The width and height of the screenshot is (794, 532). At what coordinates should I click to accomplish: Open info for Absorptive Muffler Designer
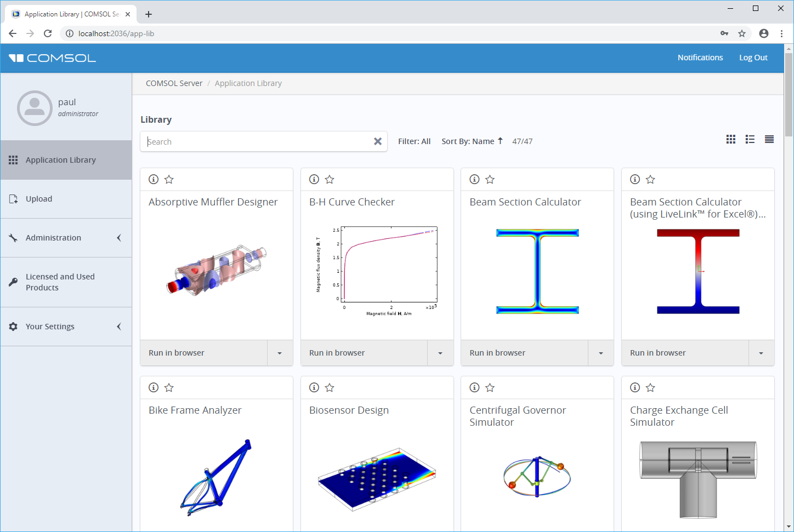[154, 179]
